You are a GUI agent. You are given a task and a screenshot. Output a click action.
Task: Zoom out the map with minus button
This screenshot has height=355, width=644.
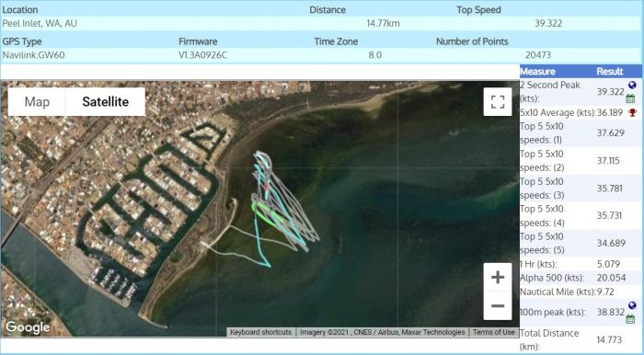pos(498,305)
